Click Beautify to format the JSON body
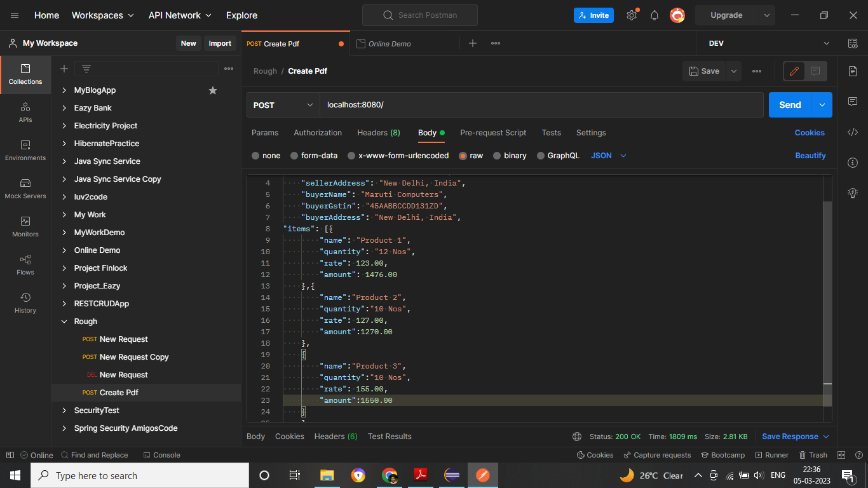 tap(810, 155)
